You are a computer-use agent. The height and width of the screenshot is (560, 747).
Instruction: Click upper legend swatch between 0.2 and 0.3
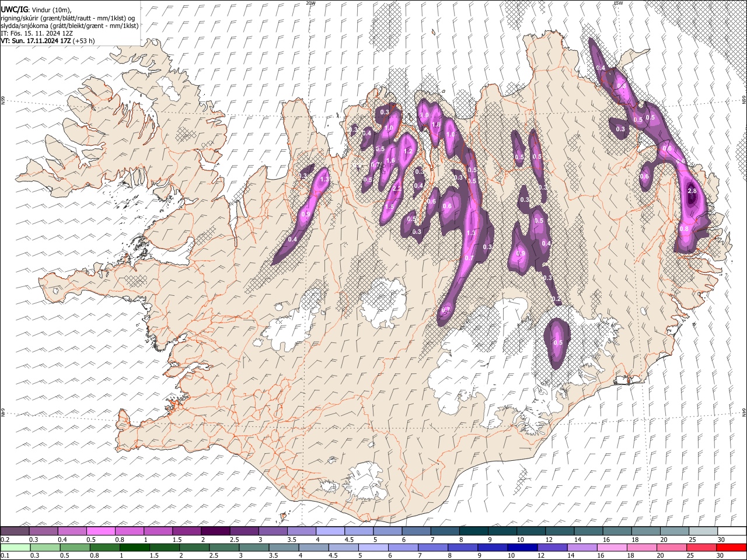click(15, 531)
